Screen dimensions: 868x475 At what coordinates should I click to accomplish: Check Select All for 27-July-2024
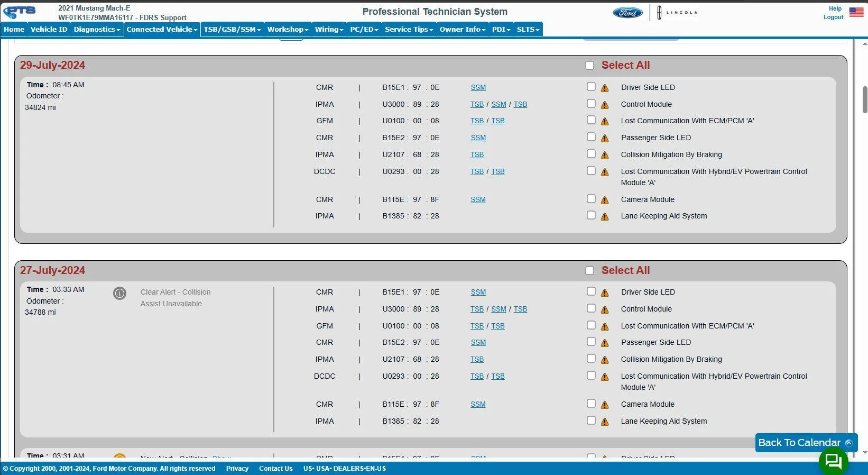[590, 271]
